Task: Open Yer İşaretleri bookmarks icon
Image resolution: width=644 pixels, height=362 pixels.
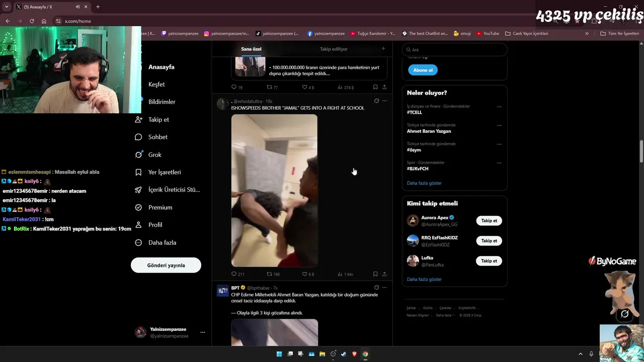Action: 138,172
